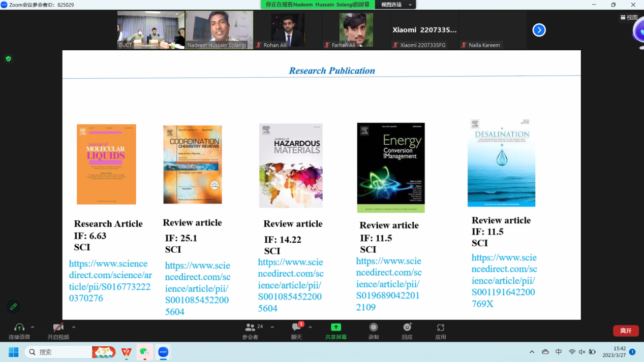Click the muted volume tray icon
This screenshot has width=644, height=362.
tap(582, 352)
